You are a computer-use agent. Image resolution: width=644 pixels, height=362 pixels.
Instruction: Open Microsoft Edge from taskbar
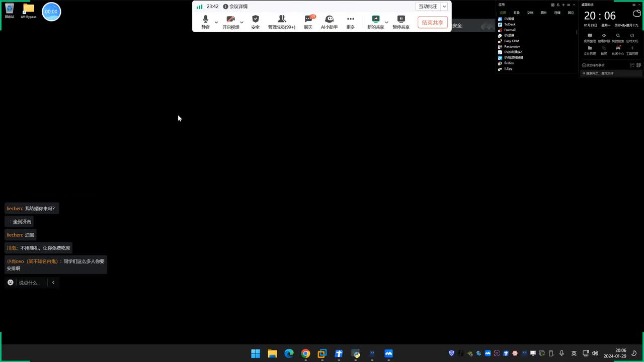click(289, 353)
